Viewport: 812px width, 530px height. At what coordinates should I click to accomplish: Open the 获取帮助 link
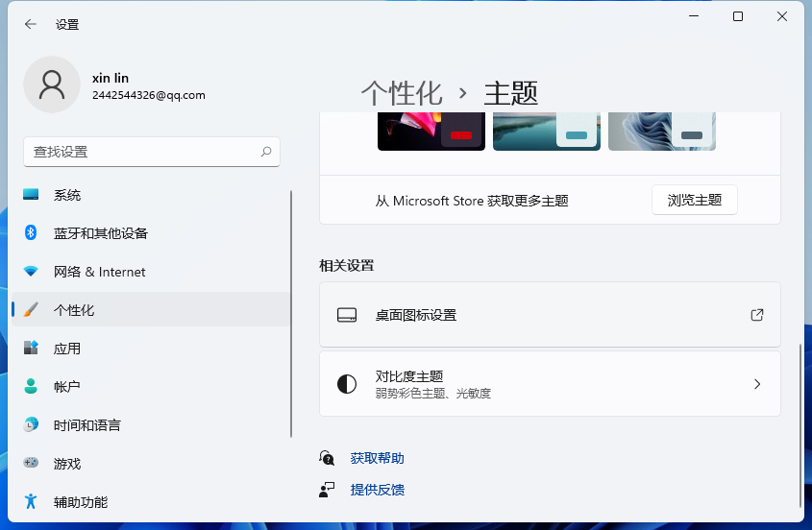pos(377,458)
